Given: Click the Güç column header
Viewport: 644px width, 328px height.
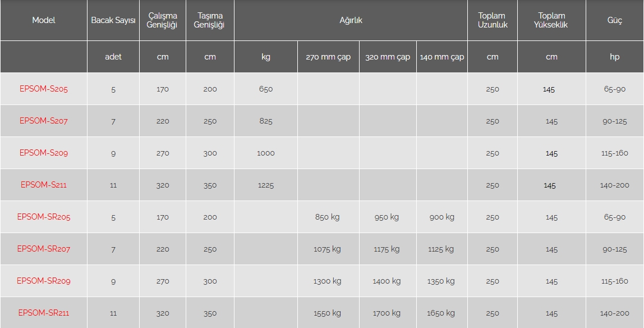Looking at the screenshot, I should [x=614, y=20].
